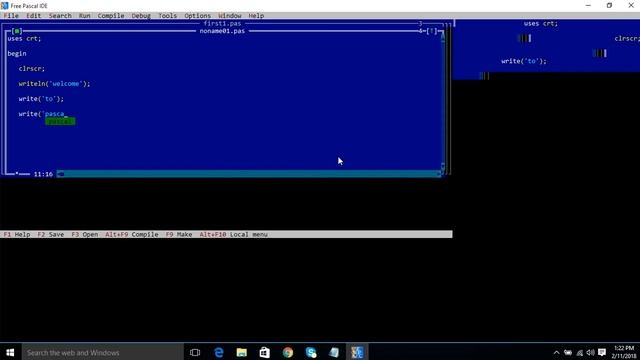This screenshot has width=640, height=360.
Task: Open the Windows Start menu
Action: 10,352
